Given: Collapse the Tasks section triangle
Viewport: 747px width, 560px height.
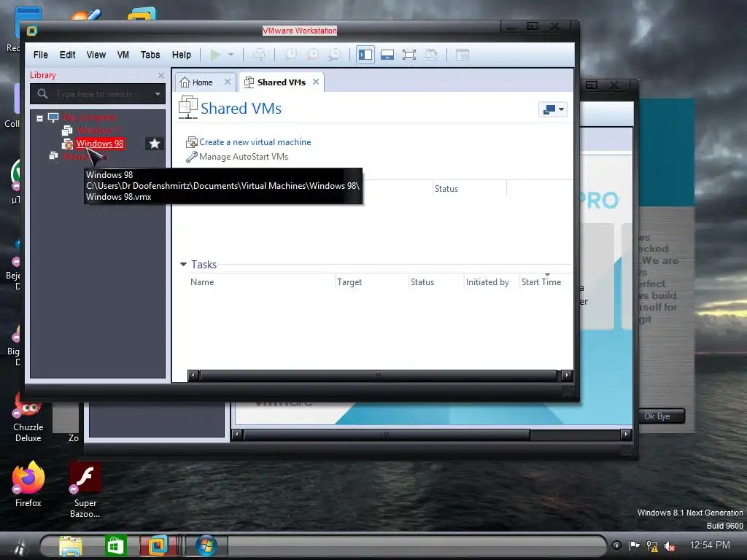Looking at the screenshot, I should coord(183,264).
